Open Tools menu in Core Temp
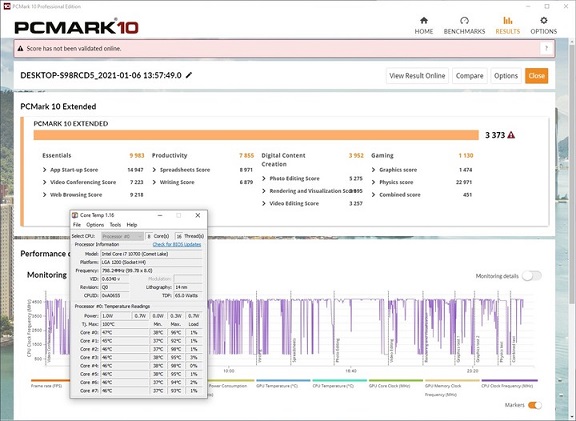Image resolution: width=576 pixels, height=421 pixels. [x=115, y=225]
